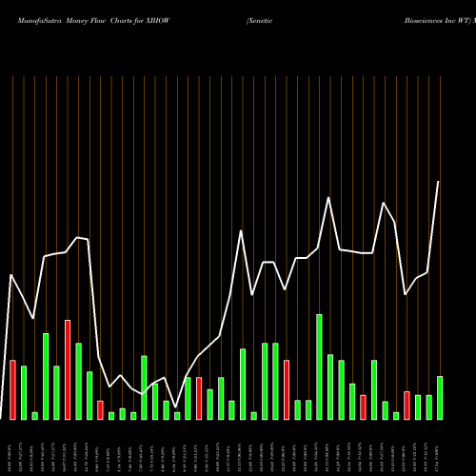This screenshot has width=476, height=476.
Task: Select the tallest red money flow bar
Action: [68, 370]
